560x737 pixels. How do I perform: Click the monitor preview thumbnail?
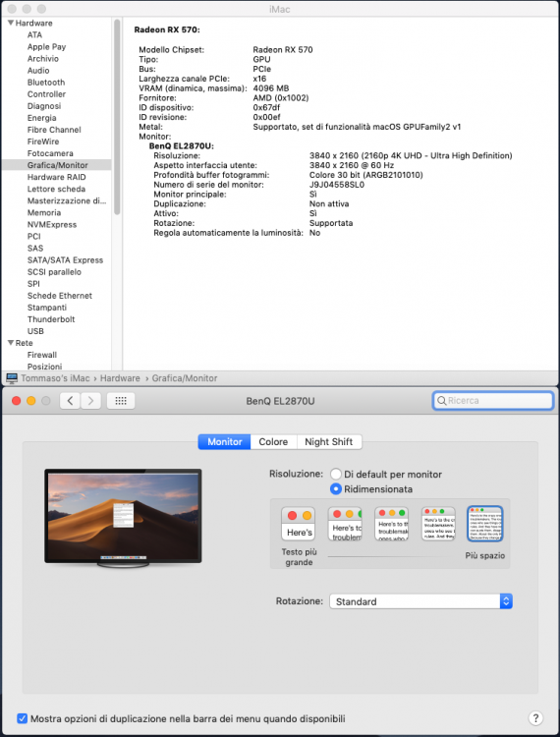123,517
